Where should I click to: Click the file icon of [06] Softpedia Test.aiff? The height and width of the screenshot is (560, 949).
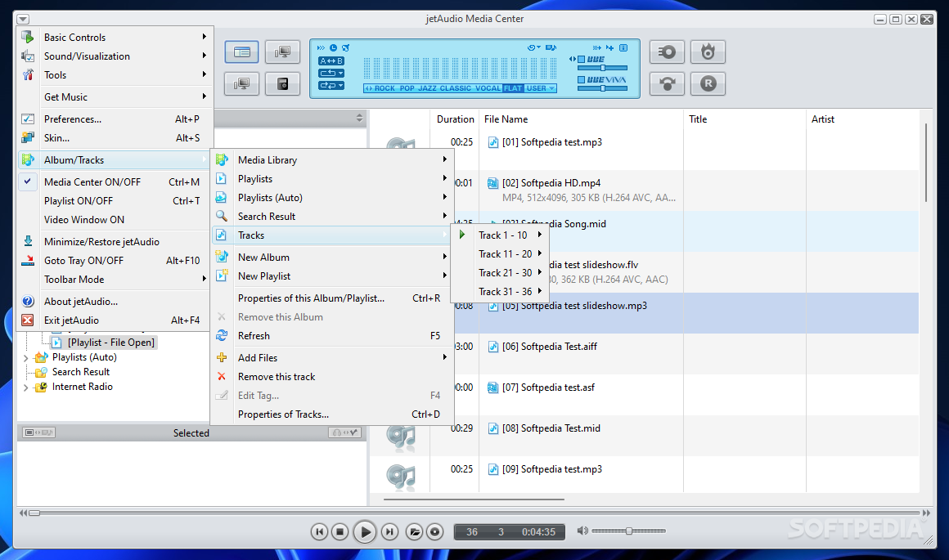tap(493, 347)
